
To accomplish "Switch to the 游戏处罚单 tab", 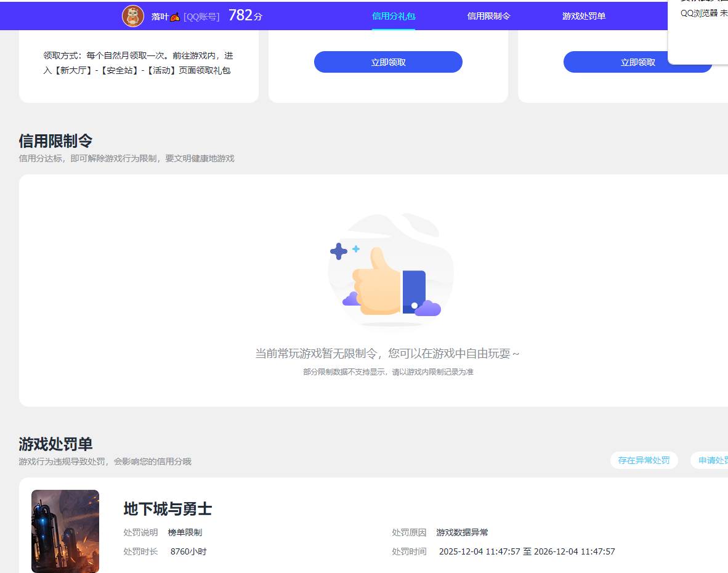I will [x=583, y=16].
